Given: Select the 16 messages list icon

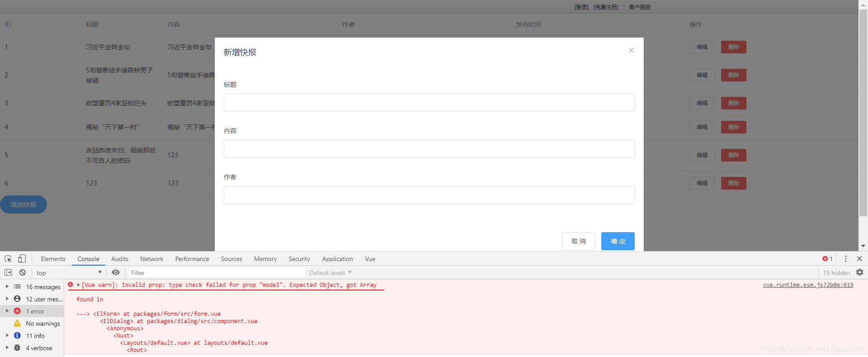Looking at the screenshot, I should click(x=17, y=286).
